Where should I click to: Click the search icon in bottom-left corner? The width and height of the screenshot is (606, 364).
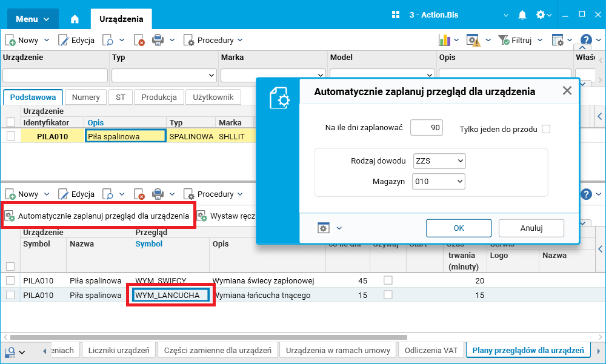coord(10,352)
